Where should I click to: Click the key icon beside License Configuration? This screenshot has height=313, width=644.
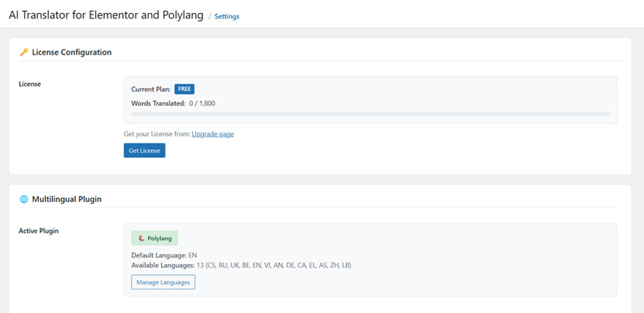coord(24,52)
